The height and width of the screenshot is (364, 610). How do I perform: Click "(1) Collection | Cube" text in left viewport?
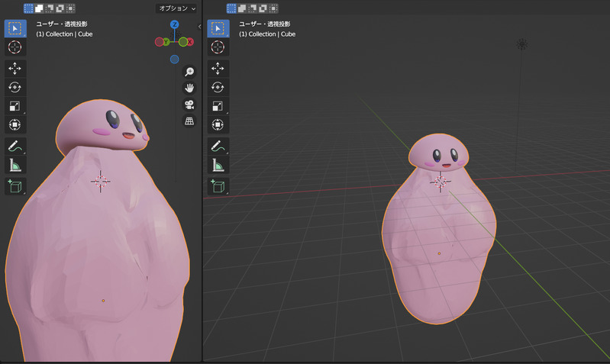coord(64,34)
